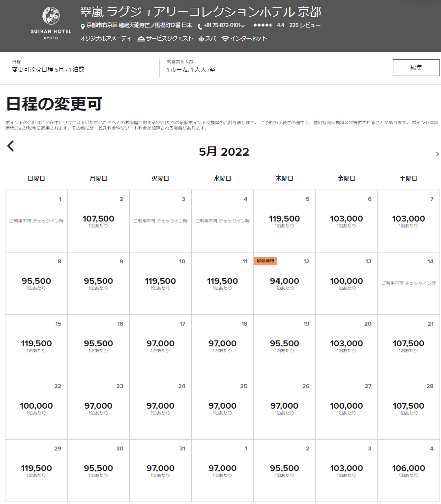Viewport: 441px width, 504px height.
Task: Click the map pin address icon
Action: pos(83,26)
